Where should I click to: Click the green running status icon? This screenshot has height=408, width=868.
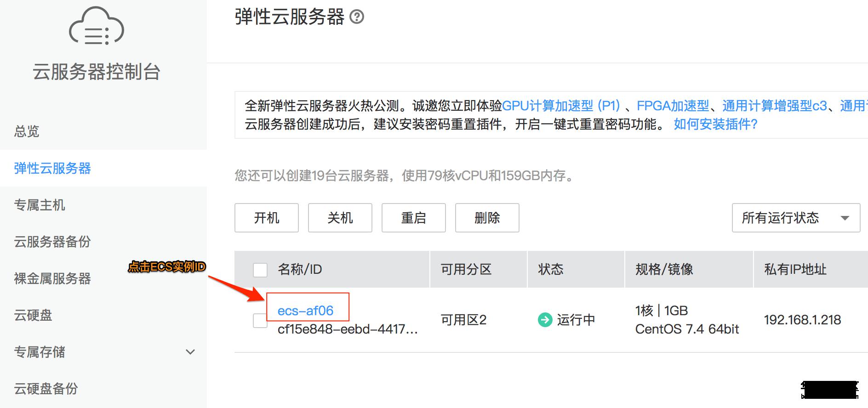pos(545,320)
